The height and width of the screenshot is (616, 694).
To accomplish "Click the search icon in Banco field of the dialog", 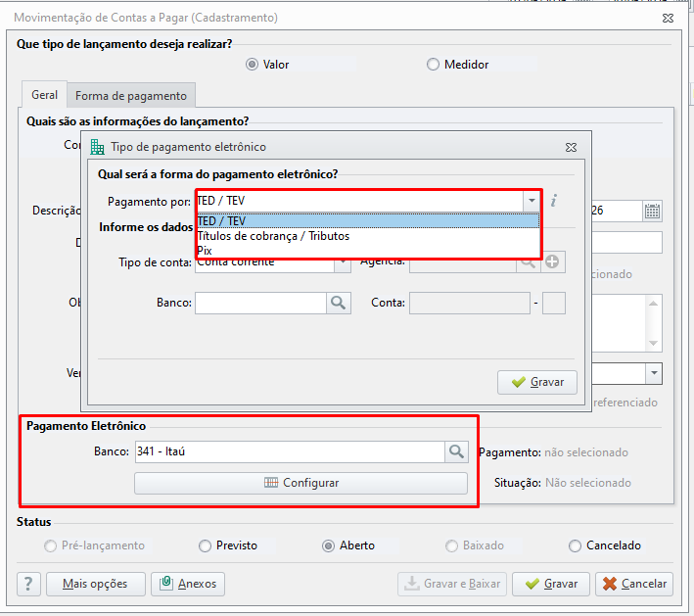I will click(338, 303).
